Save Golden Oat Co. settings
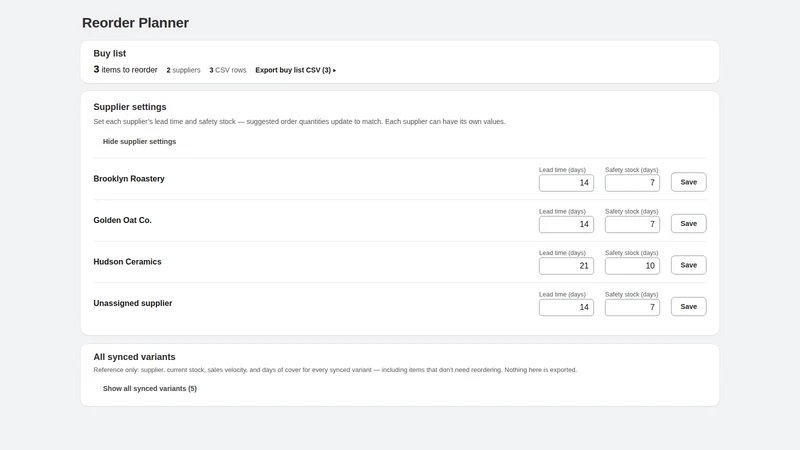The height and width of the screenshot is (450, 800). (x=688, y=223)
